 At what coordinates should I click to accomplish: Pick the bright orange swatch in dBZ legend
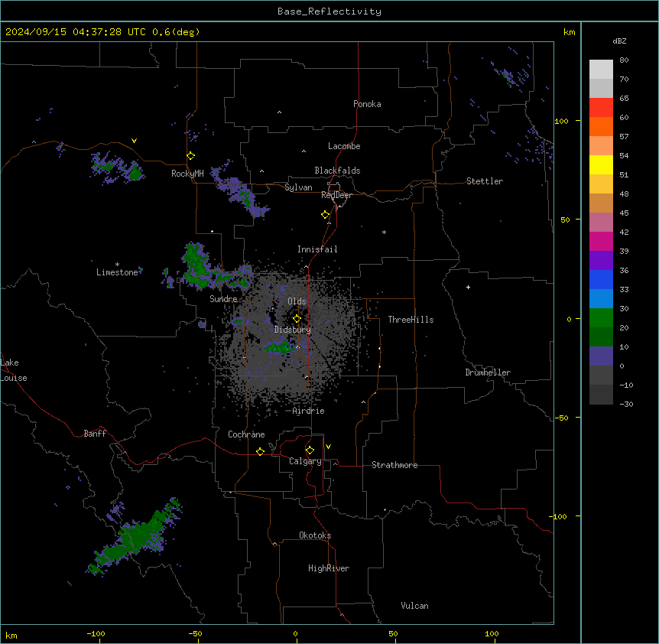(x=601, y=126)
